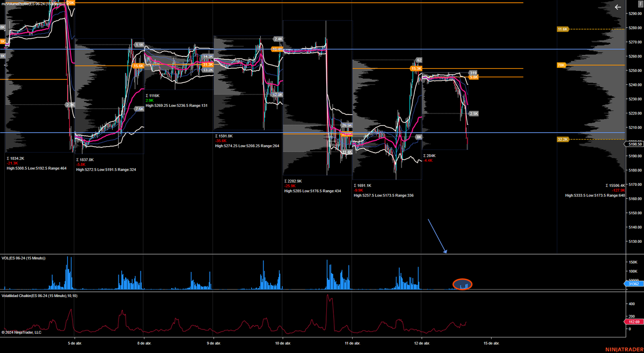Click the 9 de abr. date label
Screen dimensions: 644x353
click(214, 342)
